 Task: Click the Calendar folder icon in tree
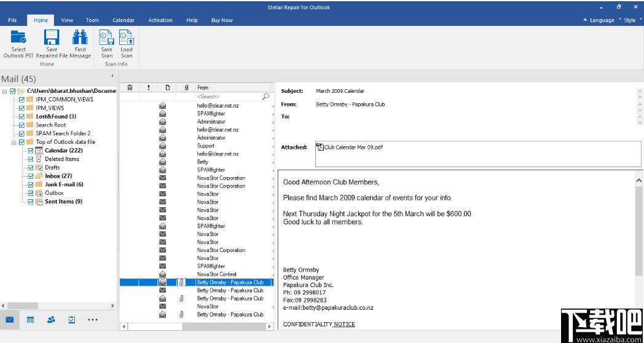coord(39,151)
